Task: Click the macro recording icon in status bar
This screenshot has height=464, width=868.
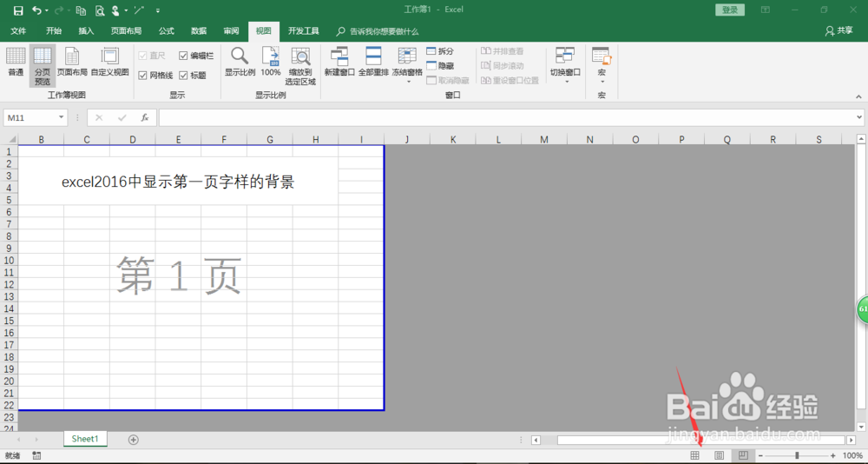Action: click(x=36, y=455)
